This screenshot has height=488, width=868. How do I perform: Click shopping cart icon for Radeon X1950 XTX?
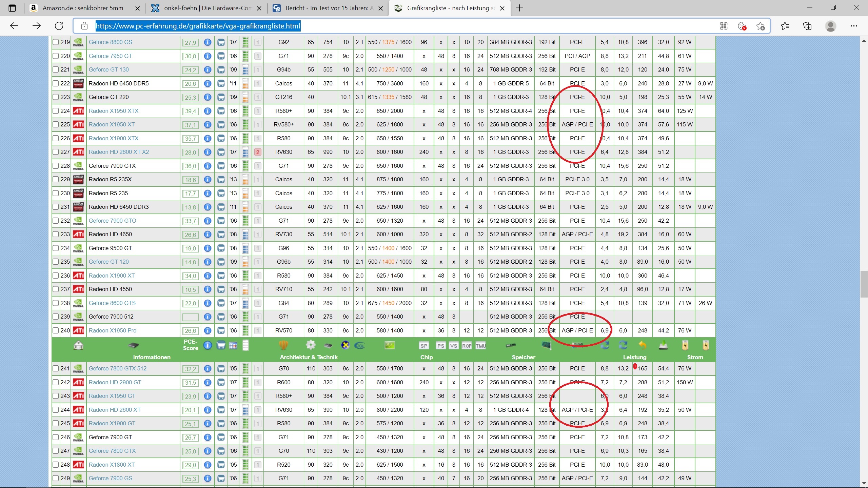(221, 111)
